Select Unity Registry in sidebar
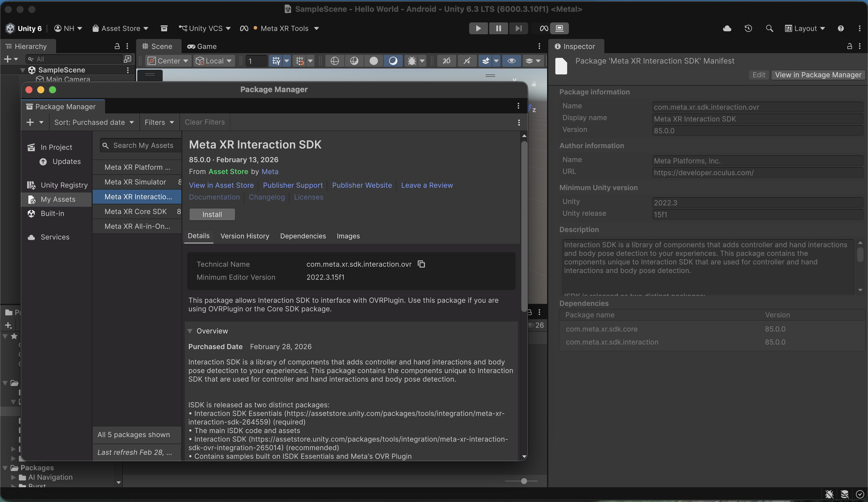Image resolution: width=868 pixels, height=502 pixels. 64,185
